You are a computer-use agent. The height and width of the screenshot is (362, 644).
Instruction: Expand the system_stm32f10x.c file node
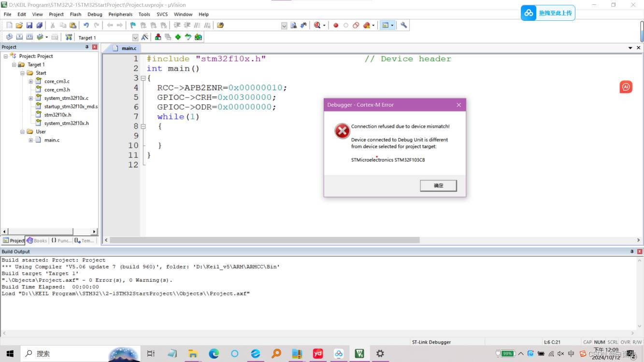click(31, 98)
